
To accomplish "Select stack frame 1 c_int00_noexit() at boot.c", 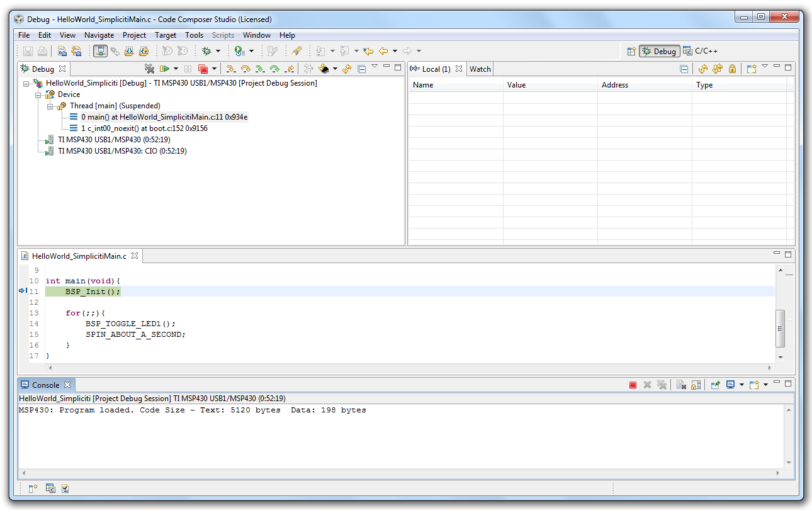I will (138, 128).
